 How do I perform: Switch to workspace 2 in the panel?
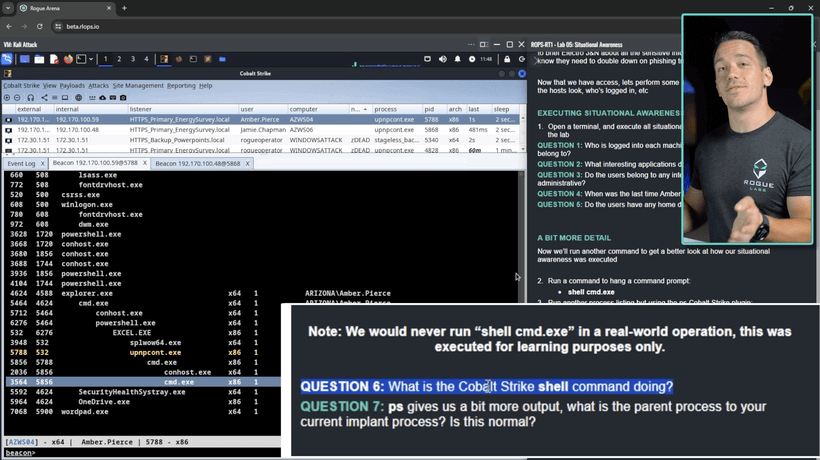pyautogui.click(x=121, y=59)
